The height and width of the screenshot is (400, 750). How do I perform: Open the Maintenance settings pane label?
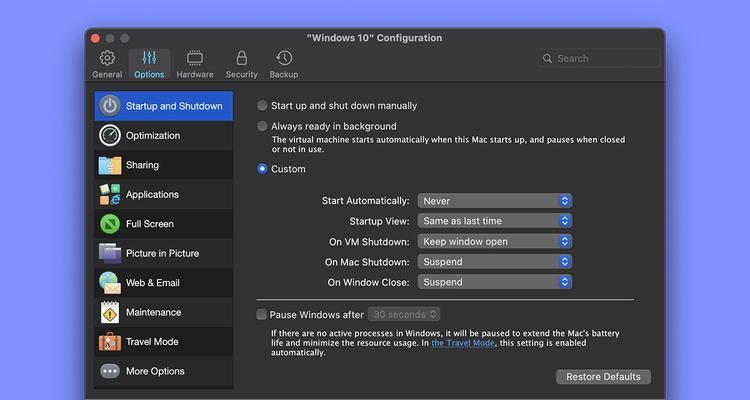point(154,312)
